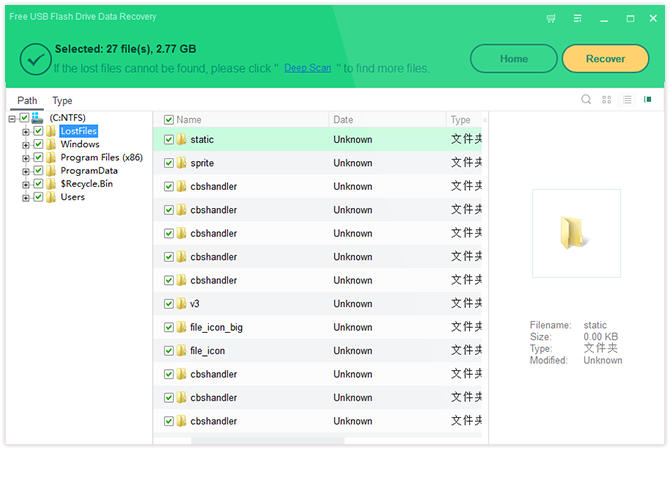Click the C: NTFS drive icon

tap(37, 118)
